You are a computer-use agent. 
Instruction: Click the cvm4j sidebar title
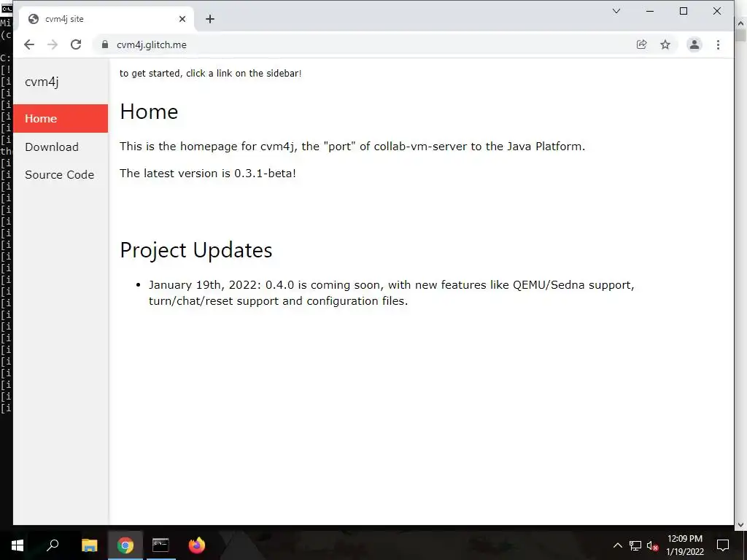pyautogui.click(x=42, y=82)
